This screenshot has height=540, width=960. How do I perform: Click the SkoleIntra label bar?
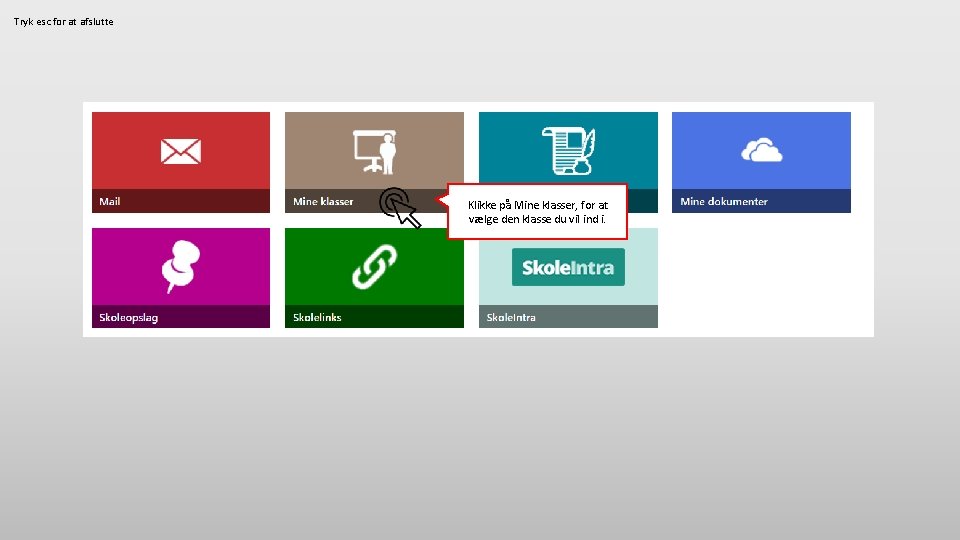(568, 317)
